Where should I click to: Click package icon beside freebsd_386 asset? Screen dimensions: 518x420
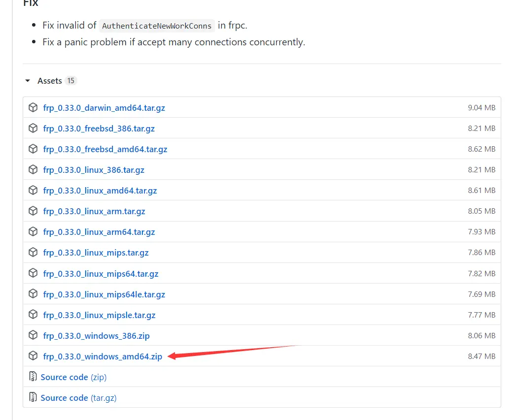click(x=33, y=128)
